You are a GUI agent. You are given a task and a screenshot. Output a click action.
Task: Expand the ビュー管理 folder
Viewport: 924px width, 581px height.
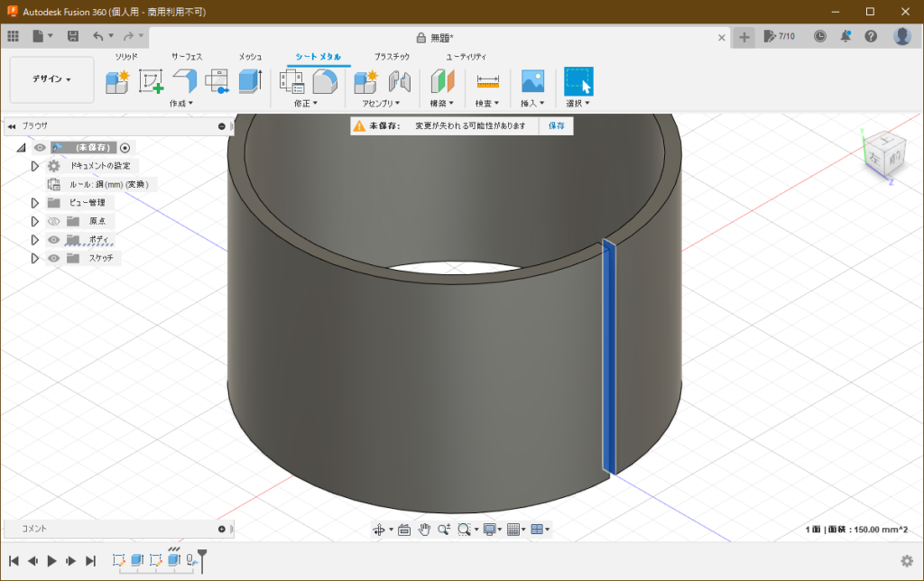[35, 203]
